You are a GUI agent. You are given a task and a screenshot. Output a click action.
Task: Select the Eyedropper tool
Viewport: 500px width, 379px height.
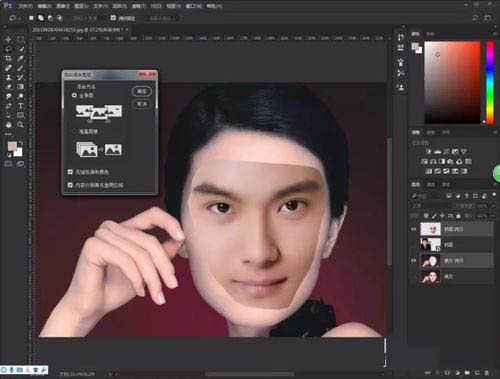point(21,58)
